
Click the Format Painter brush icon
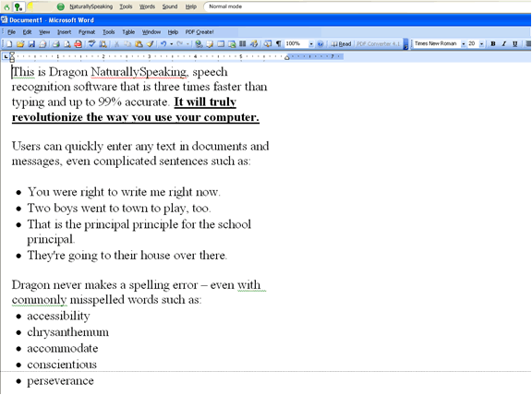pos(150,43)
